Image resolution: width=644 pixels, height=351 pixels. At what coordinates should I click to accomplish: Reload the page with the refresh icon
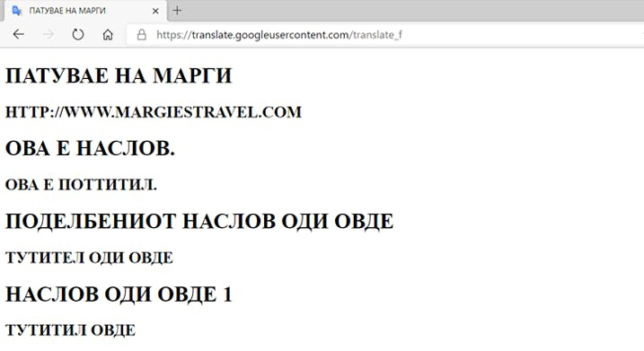(77, 34)
